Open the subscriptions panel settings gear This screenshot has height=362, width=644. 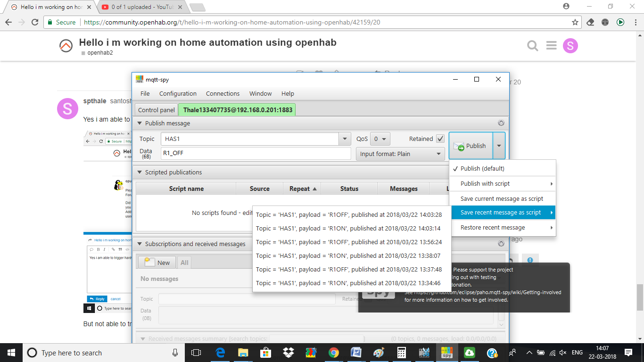[501, 244]
